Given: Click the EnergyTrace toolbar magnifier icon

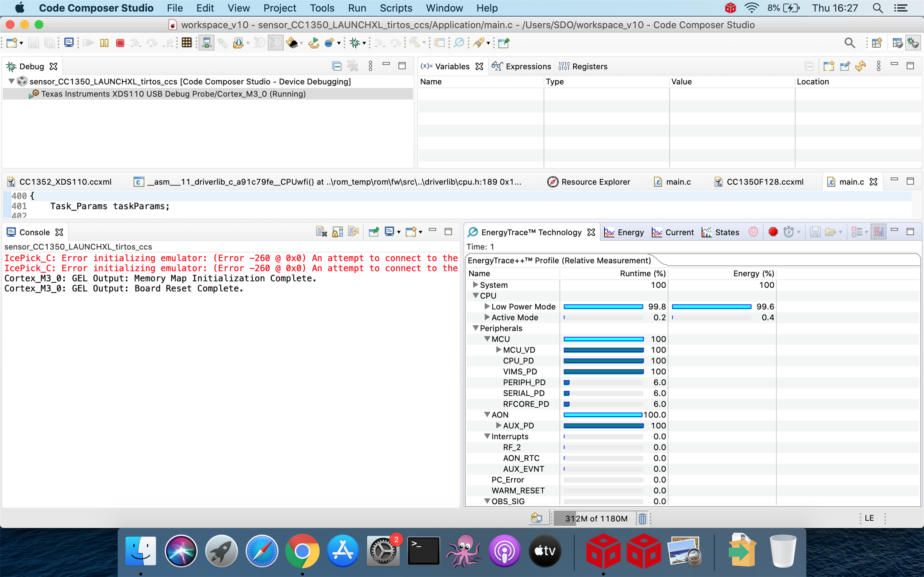Looking at the screenshot, I should [x=459, y=43].
